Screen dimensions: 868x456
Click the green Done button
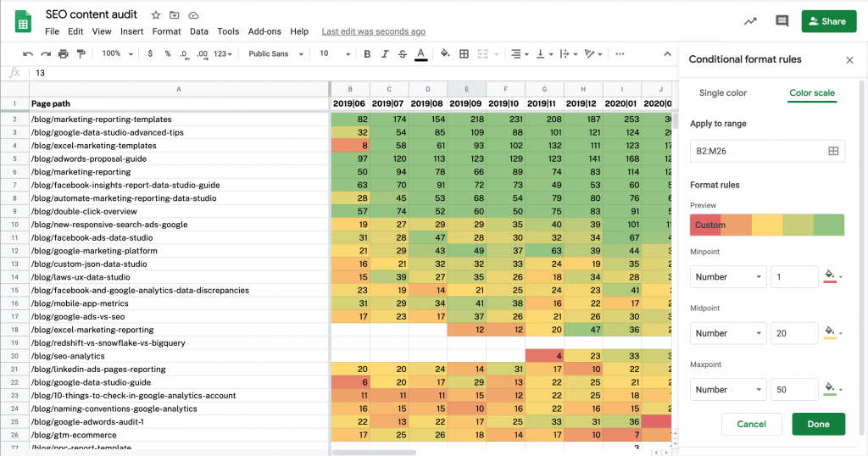coord(818,424)
